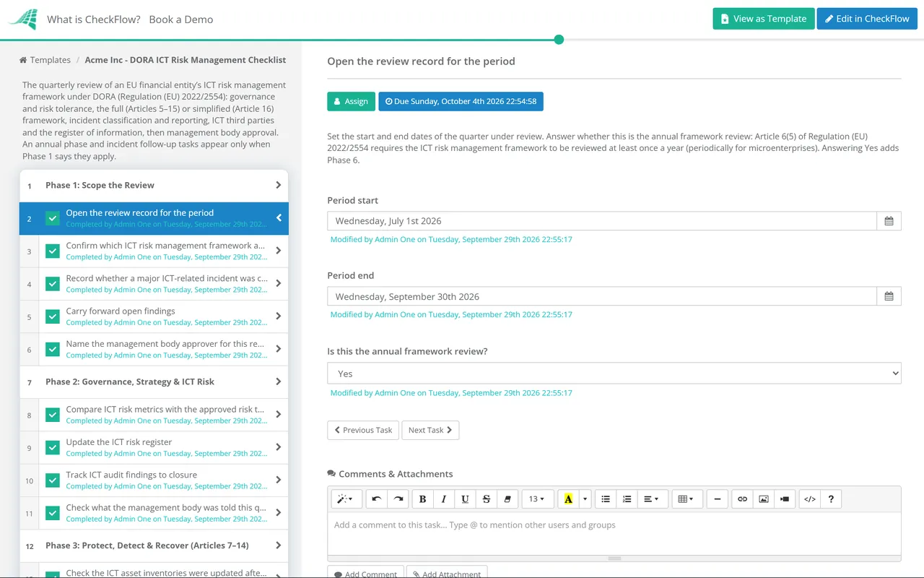Go to Previous Task
Screen dimensions: 924x578
[363, 430]
